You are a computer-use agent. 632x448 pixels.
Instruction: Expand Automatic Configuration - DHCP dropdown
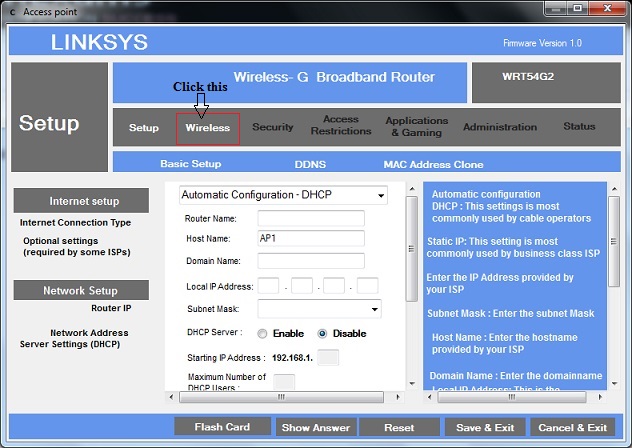[283, 195]
